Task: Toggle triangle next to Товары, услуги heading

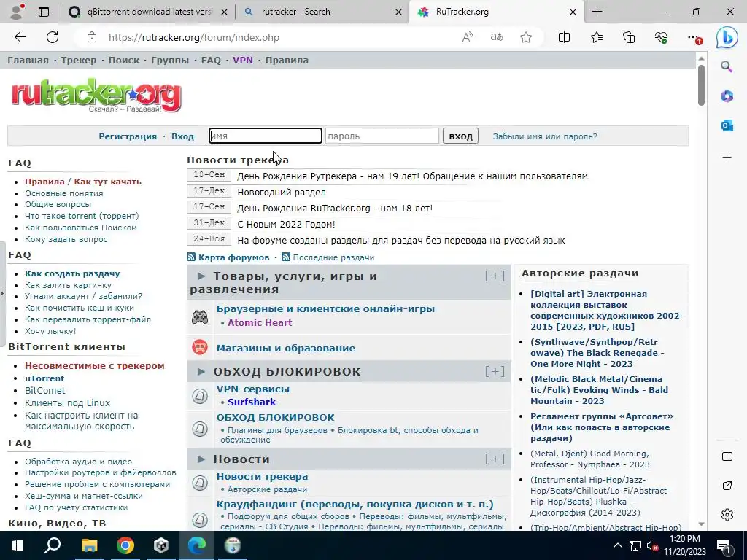Action: [x=201, y=276]
